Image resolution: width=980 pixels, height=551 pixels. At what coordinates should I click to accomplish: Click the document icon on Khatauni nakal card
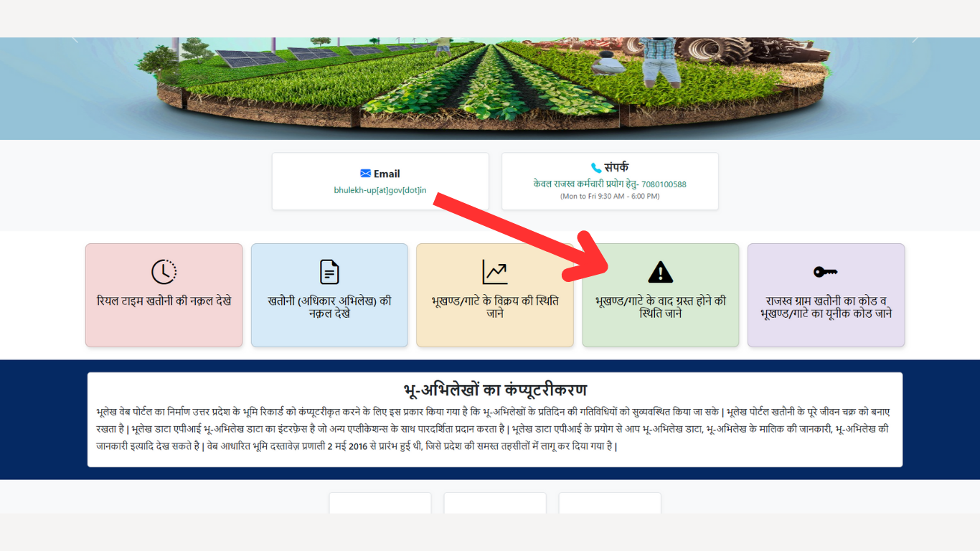(329, 272)
